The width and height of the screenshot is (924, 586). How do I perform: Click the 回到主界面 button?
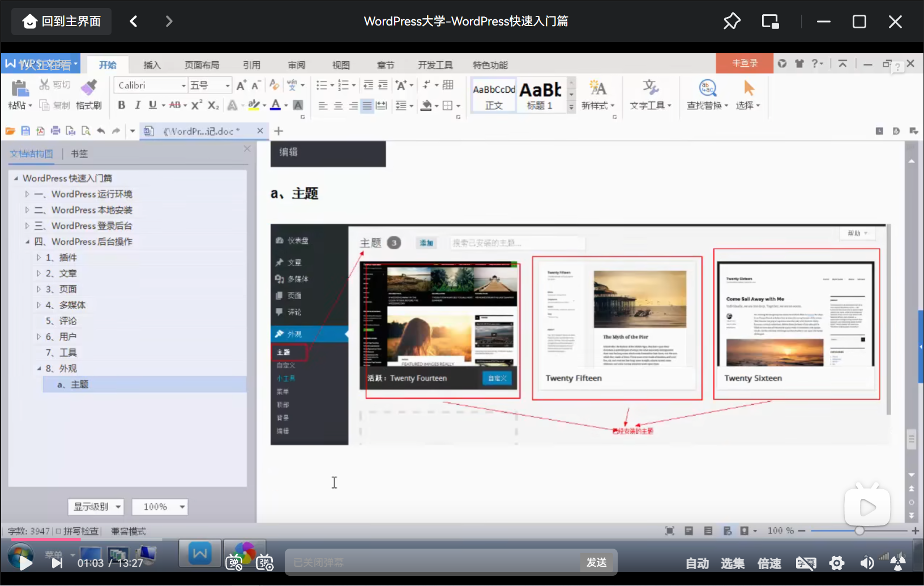point(62,22)
